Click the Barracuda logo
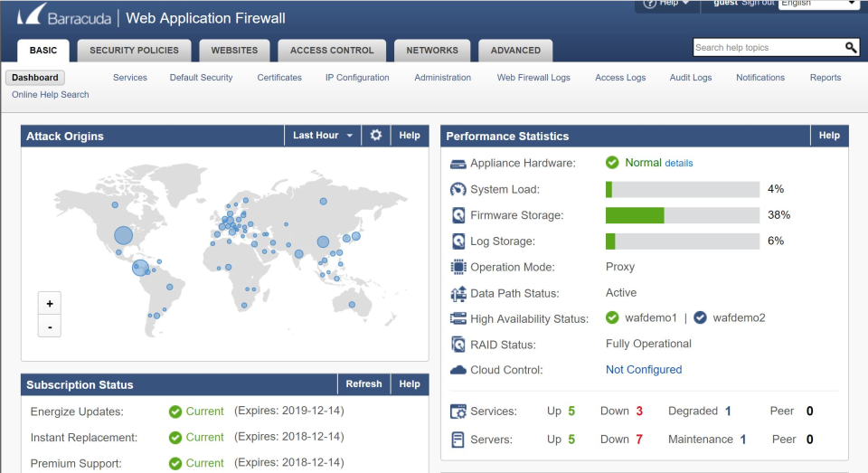This screenshot has width=868, height=473. coord(64,15)
